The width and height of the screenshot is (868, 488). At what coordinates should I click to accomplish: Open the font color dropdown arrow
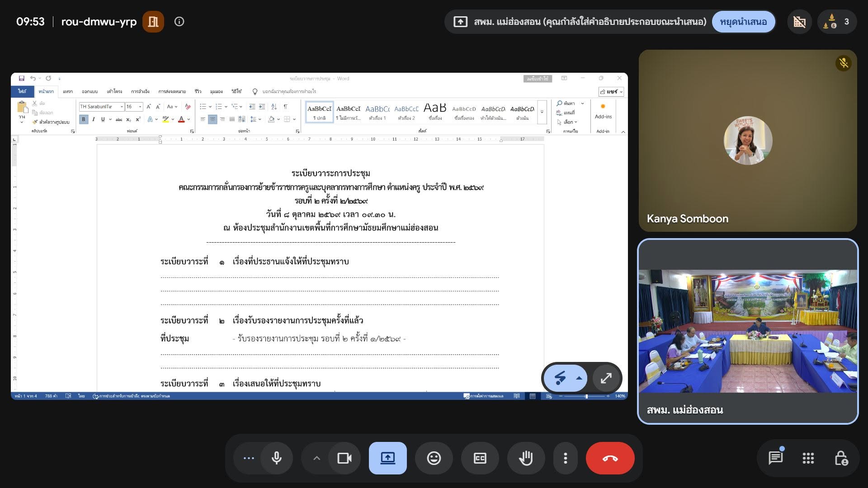tap(189, 119)
